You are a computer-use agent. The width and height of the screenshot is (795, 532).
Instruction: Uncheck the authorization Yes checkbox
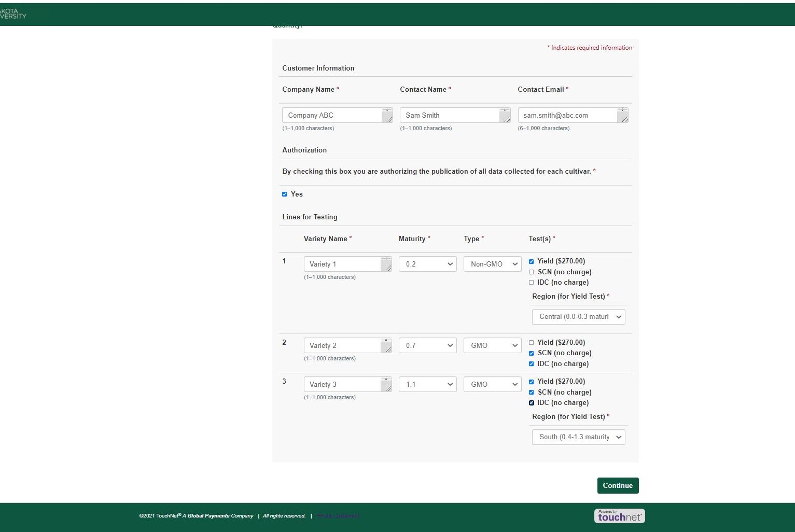pyautogui.click(x=284, y=194)
